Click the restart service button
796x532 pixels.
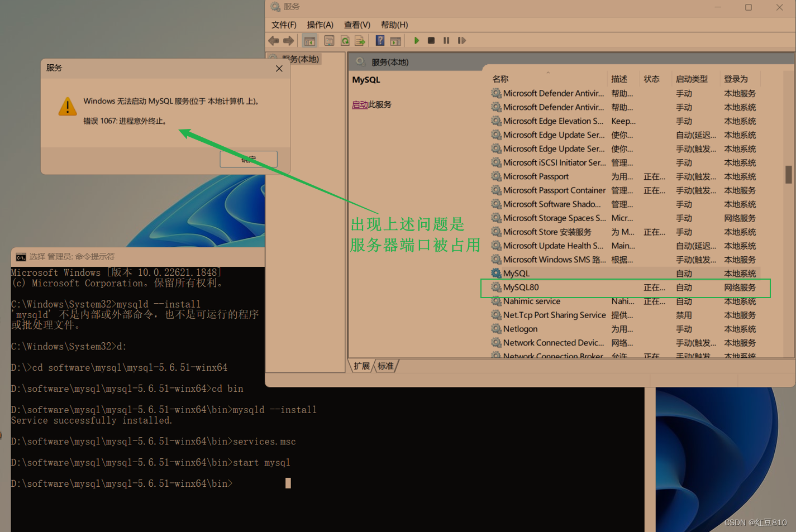click(462, 41)
